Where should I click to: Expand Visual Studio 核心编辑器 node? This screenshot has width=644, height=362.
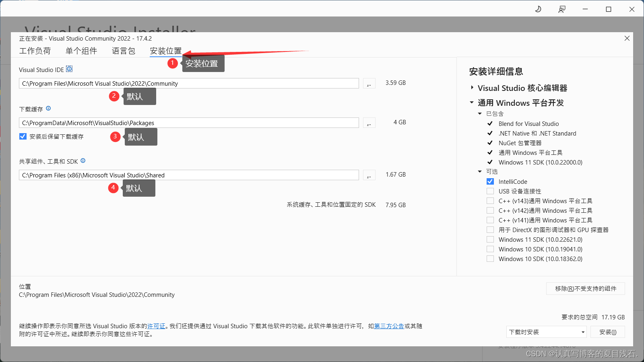[472, 87]
